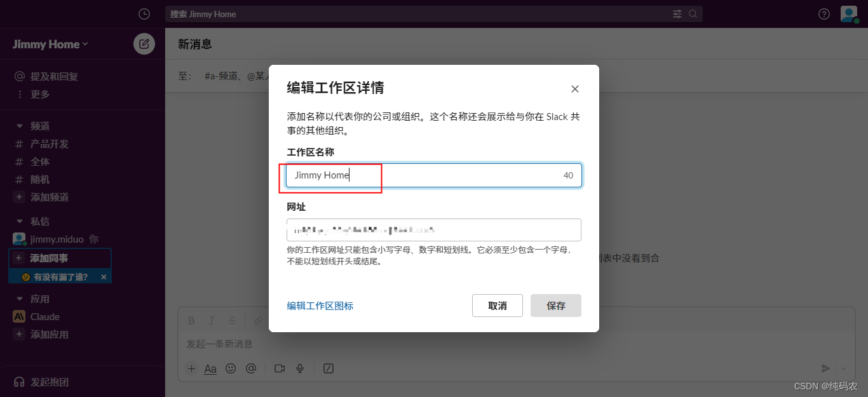The width and height of the screenshot is (868, 397).
Task: Open search filter sliders icon
Action: coord(677,14)
